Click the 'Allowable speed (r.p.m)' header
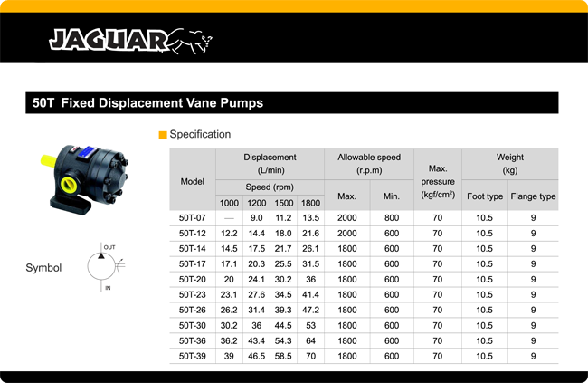The height and width of the screenshot is (383, 588). click(369, 164)
